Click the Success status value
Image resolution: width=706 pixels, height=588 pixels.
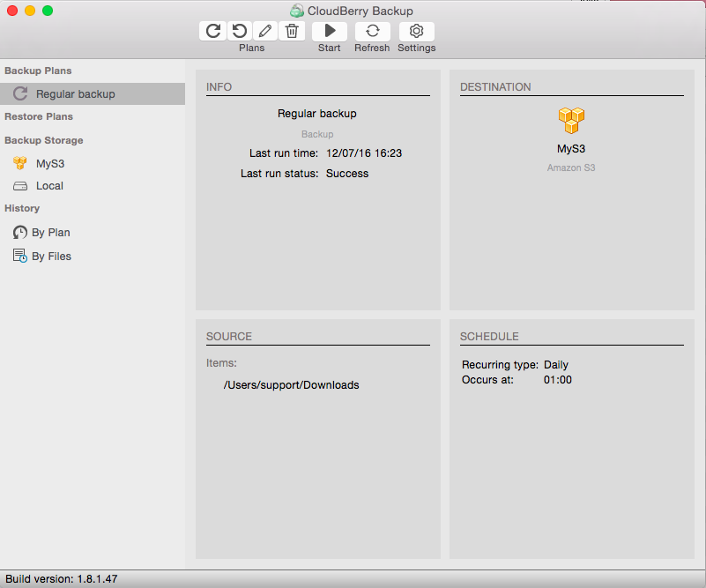point(347,174)
